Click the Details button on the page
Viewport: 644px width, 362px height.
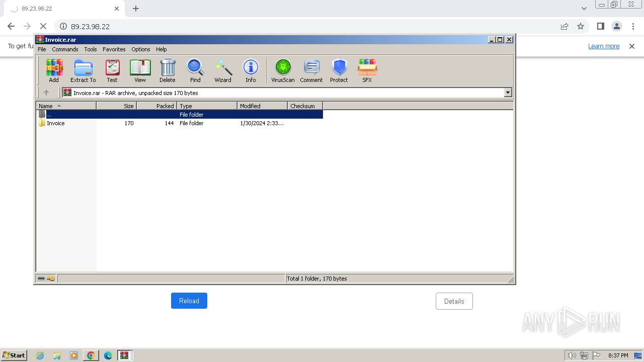pos(454,301)
